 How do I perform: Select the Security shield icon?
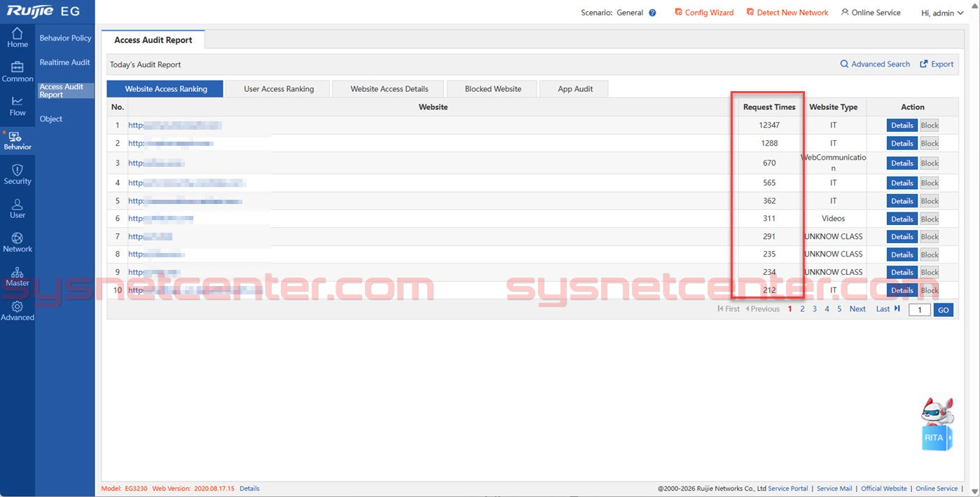17,170
